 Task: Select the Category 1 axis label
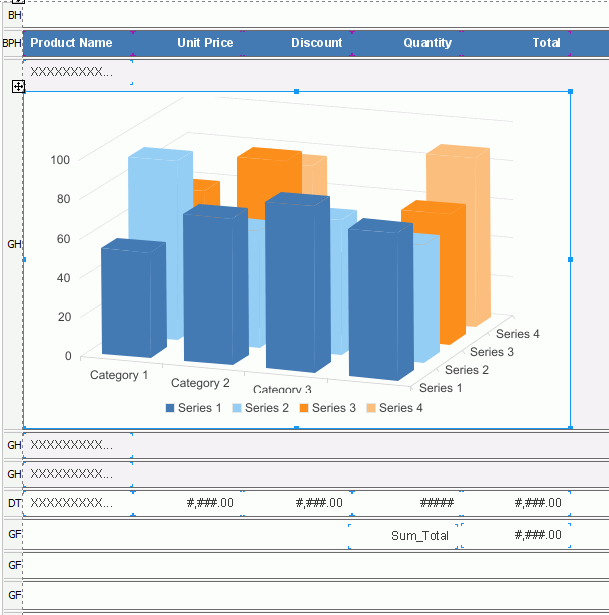(x=119, y=375)
